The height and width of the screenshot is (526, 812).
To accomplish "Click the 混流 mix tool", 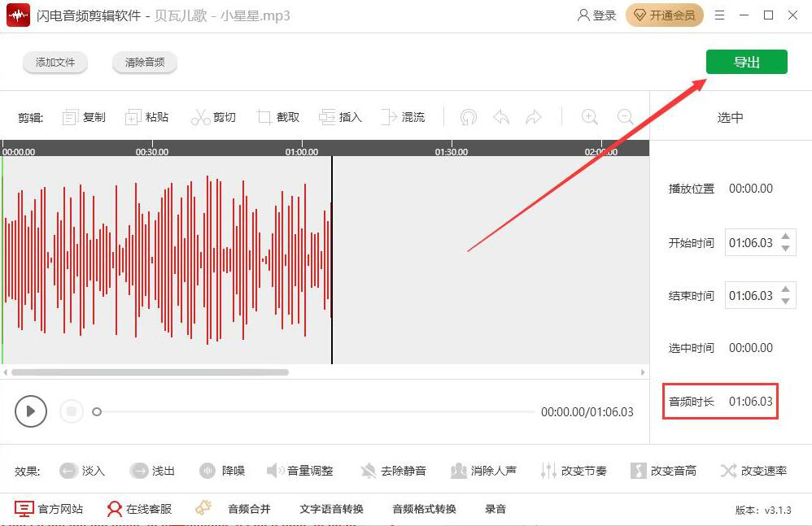I will (x=403, y=117).
